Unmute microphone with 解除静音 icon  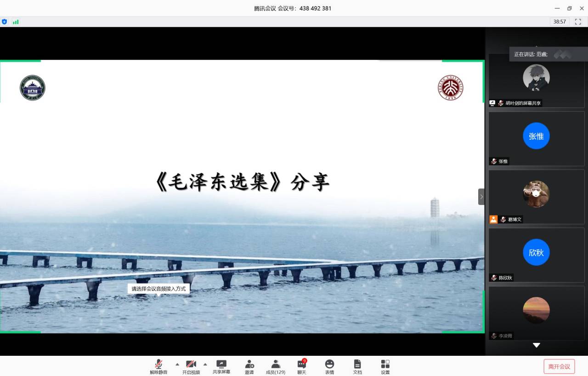coord(158,365)
